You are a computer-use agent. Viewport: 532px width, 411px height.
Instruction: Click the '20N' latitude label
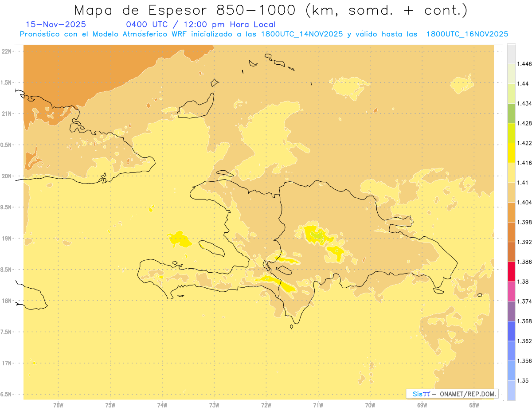coord(7,176)
